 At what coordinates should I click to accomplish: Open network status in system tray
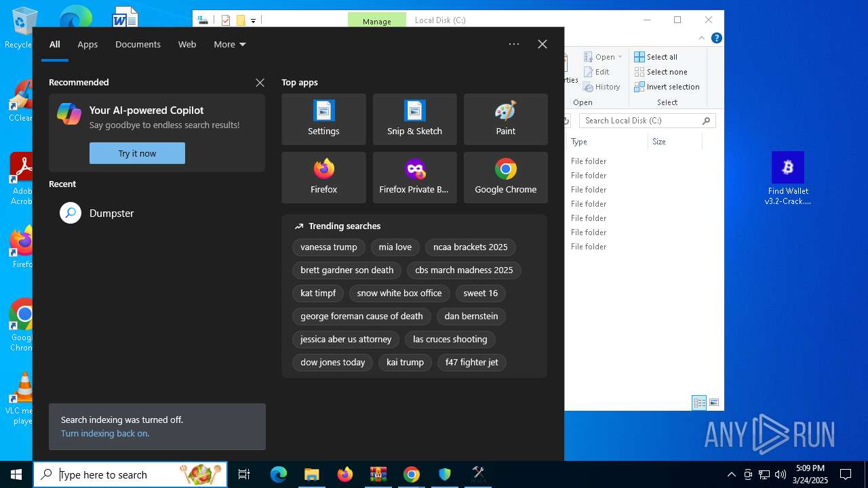tap(764, 474)
